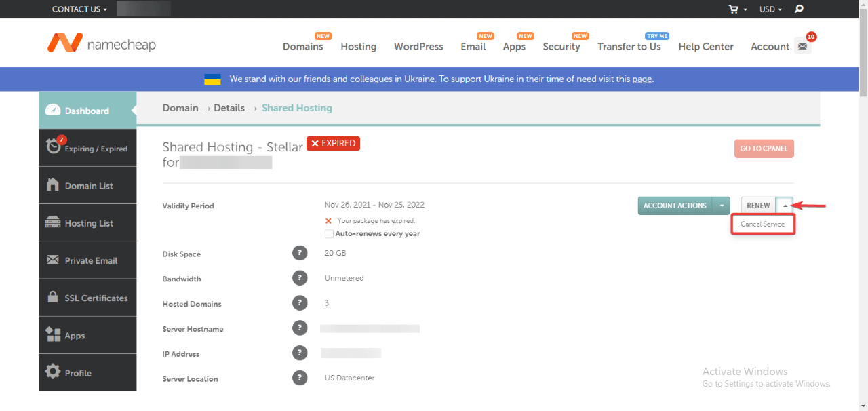This screenshot has width=868, height=411.
Task: Open the Email menu
Action: coord(473,47)
